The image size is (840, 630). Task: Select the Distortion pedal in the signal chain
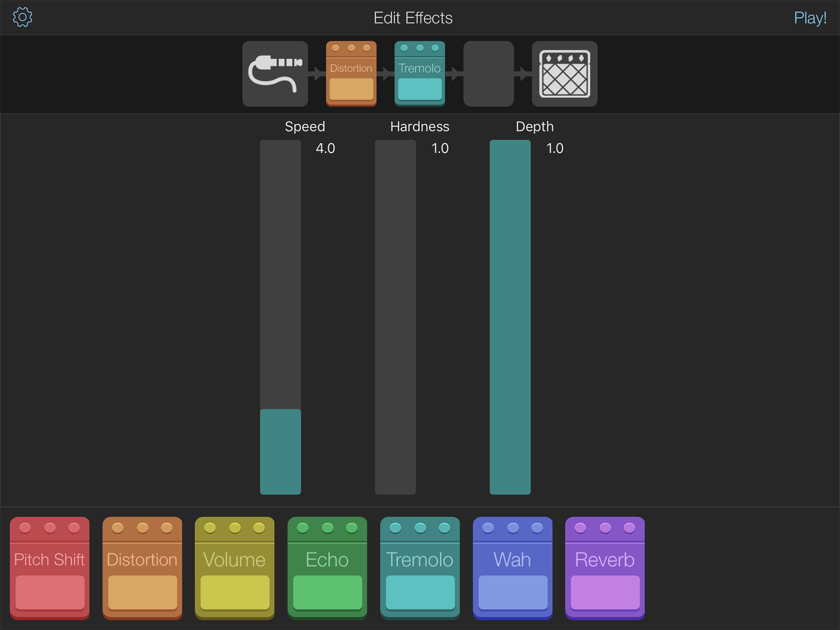351,74
